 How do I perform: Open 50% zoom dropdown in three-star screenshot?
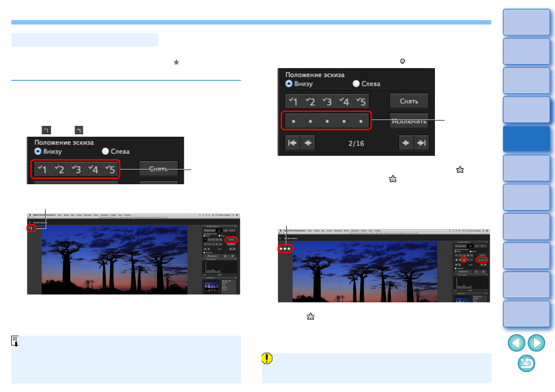click(x=483, y=246)
